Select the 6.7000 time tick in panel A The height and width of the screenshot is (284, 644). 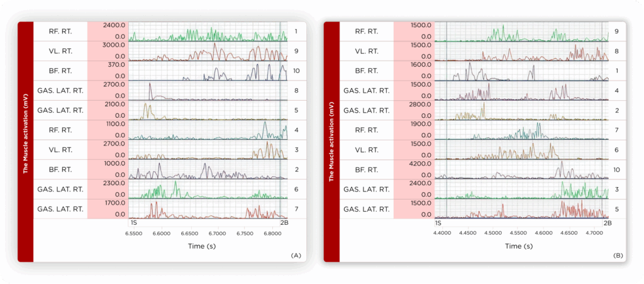point(218,233)
